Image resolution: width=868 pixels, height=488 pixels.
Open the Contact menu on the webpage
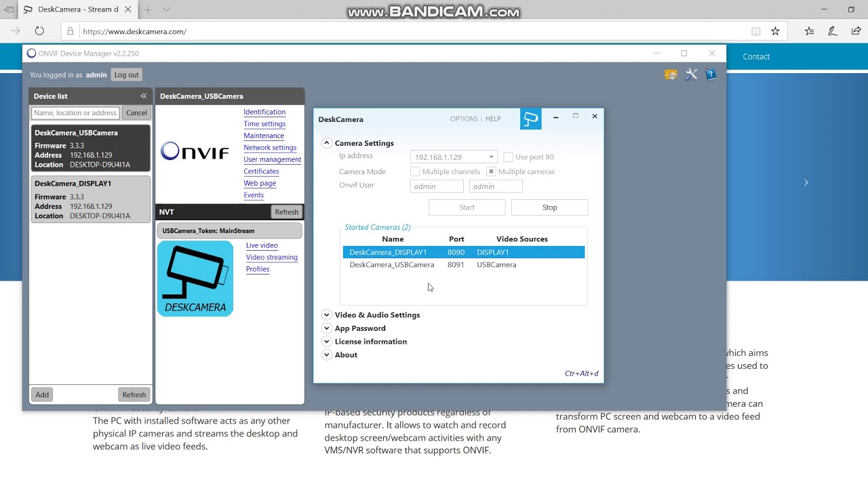[756, 56]
